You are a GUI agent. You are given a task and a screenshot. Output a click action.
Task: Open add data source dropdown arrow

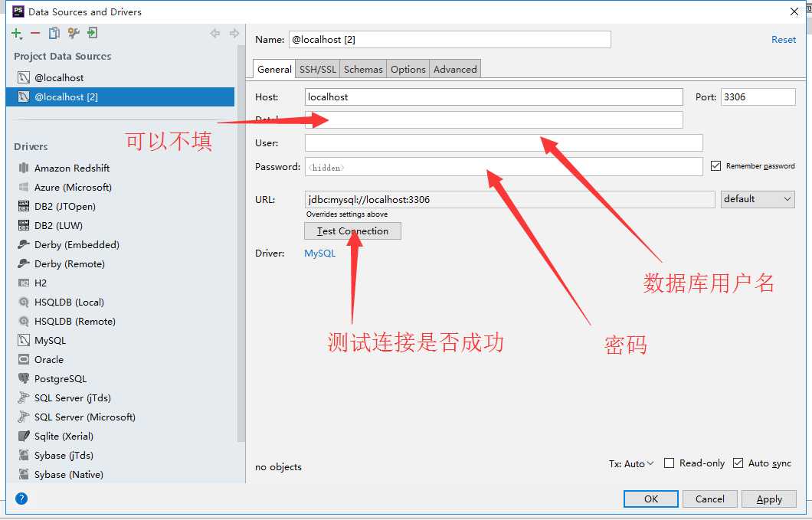pos(22,38)
